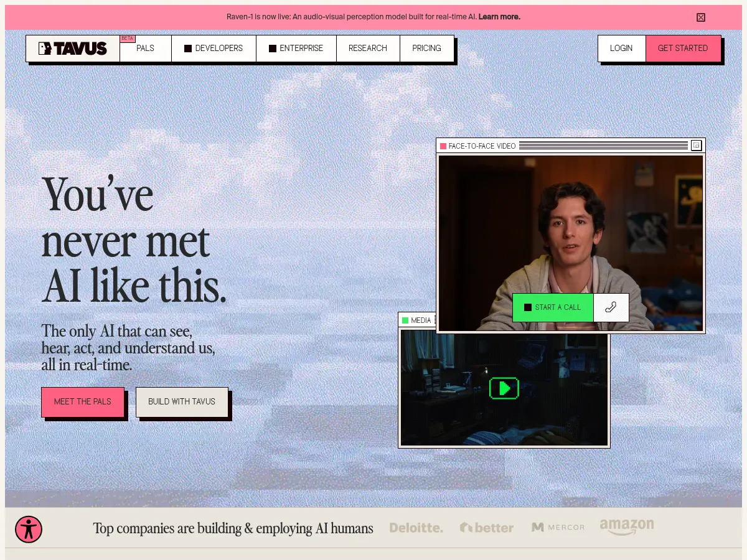Click Meet the Pals button
The height and width of the screenshot is (560, 747).
[83, 402]
